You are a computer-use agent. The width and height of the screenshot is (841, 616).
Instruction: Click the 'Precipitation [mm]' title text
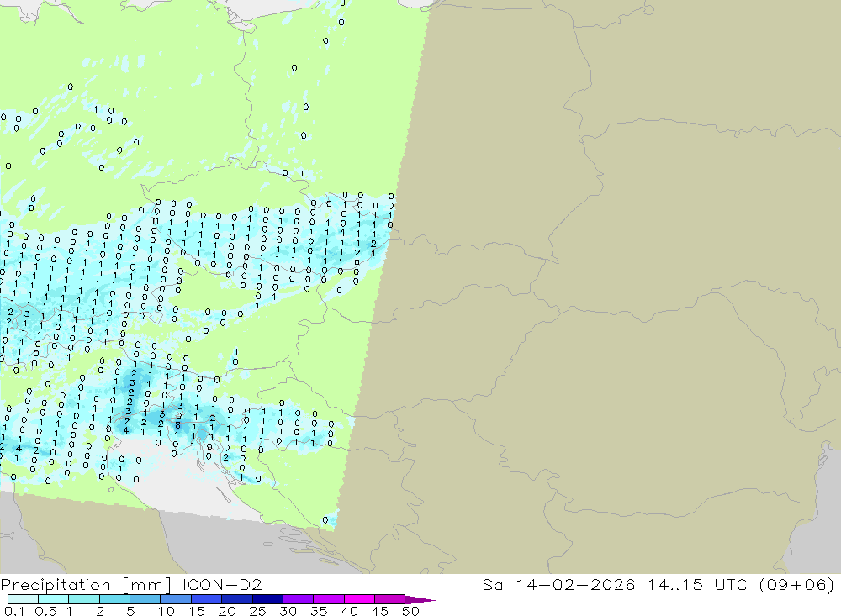[87, 585]
